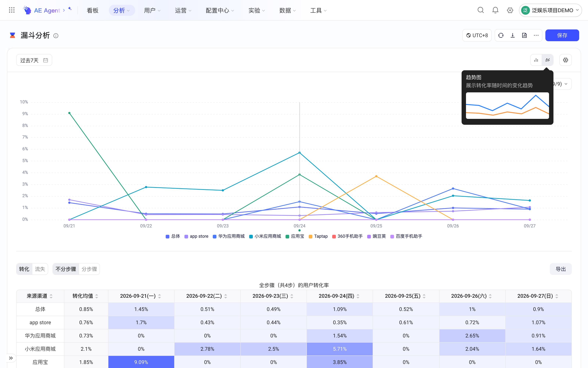The width and height of the screenshot is (588, 368).
Task: Open the 配置中心 dropdown menu
Action: click(220, 10)
